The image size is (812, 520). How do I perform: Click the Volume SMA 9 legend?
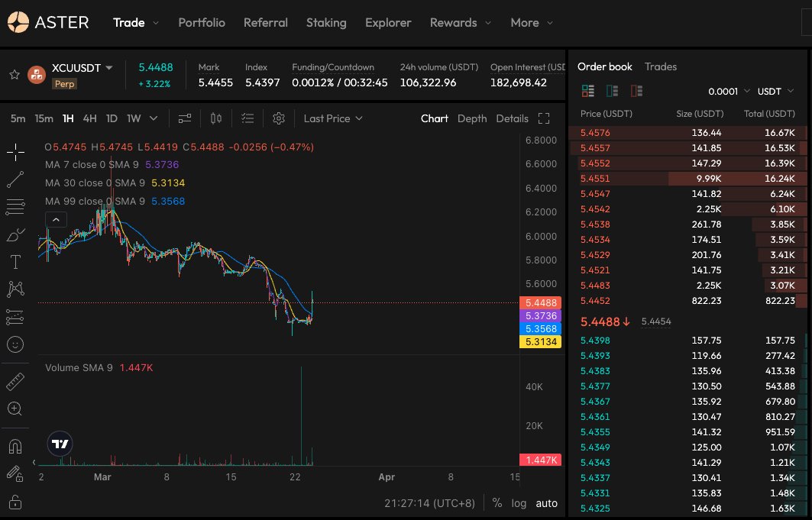tap(99, 368)
